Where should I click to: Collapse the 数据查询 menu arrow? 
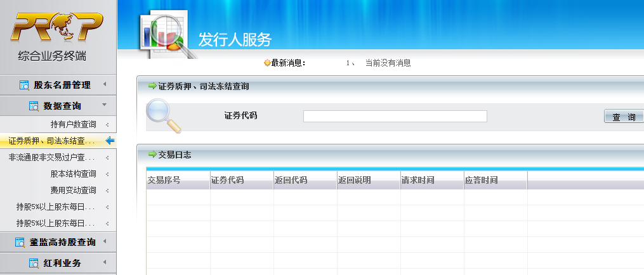click(x=104, y=105)
